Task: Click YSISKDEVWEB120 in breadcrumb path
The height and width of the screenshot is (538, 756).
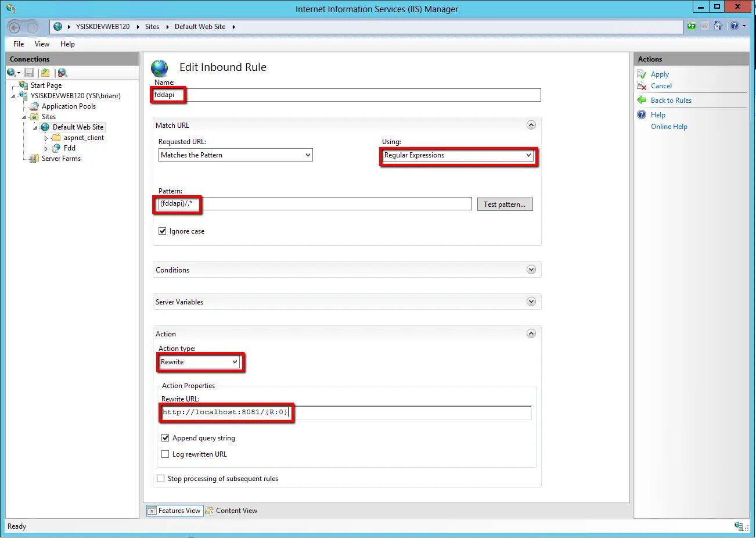Action: [103, 27]
